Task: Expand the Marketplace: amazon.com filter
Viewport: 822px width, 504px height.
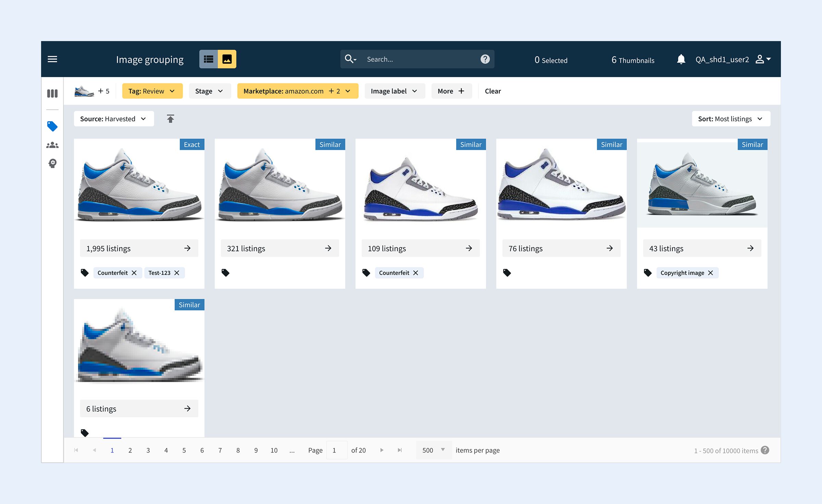Action: click(298, 91)
